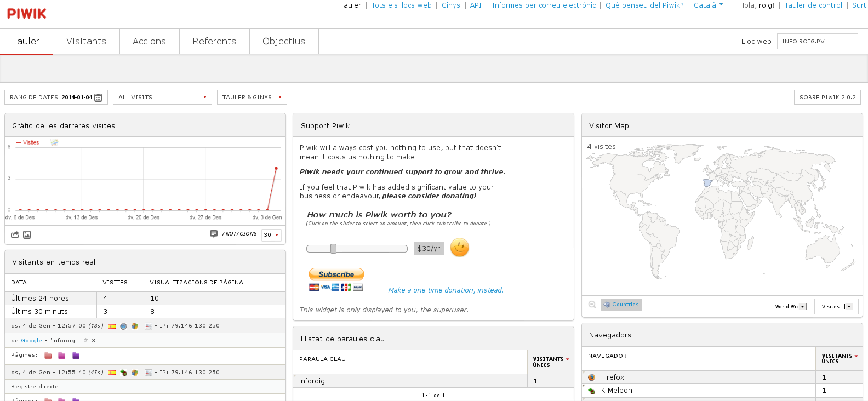
Task: Open the annotations speech-bubble icon
Action: [x=214, y=234]
